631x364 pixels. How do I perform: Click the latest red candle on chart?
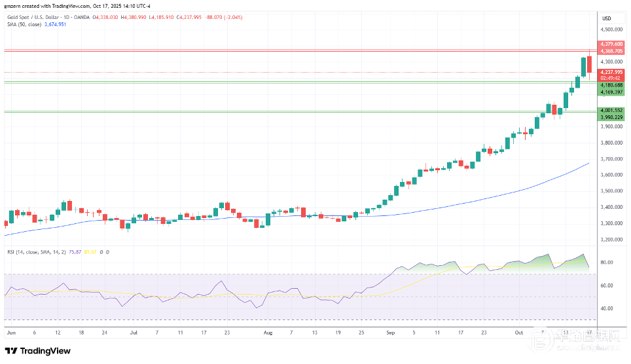(590, 64)
